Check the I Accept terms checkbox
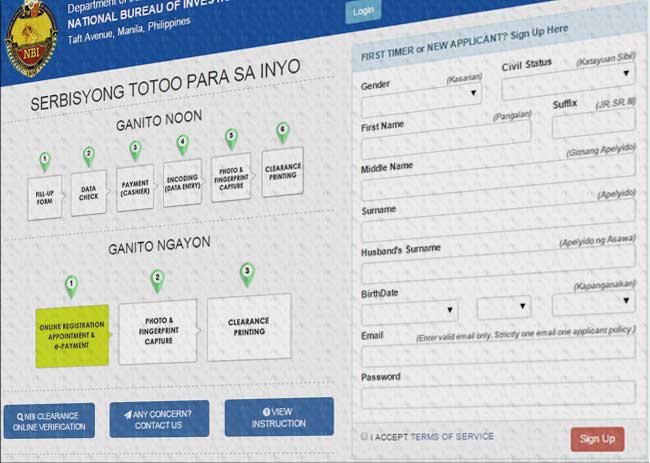Image resolution: width=650 pixels, height=463 pixels. [364, 436]
